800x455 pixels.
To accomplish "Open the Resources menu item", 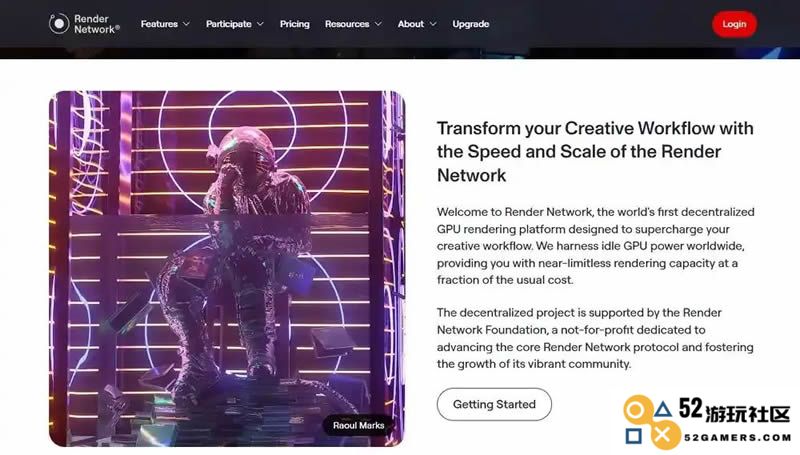I will pos(347,24).
